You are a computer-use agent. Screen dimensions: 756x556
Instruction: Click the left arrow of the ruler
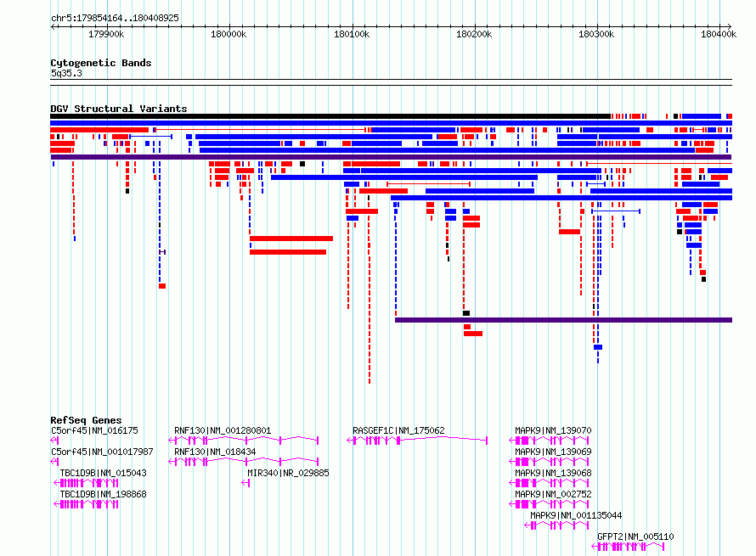pos(53,26)
